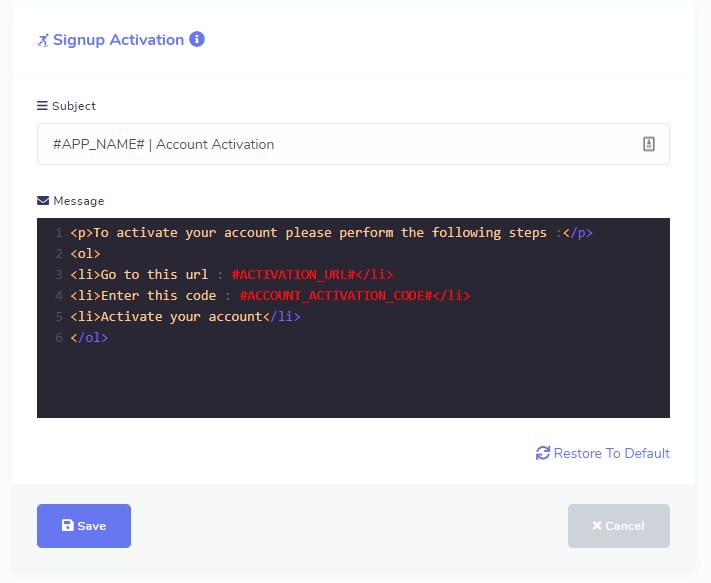Click the refresh icon beside Restore To Default
The height and width of the screenshot is (583, 711).
click(x=543, y=453)
